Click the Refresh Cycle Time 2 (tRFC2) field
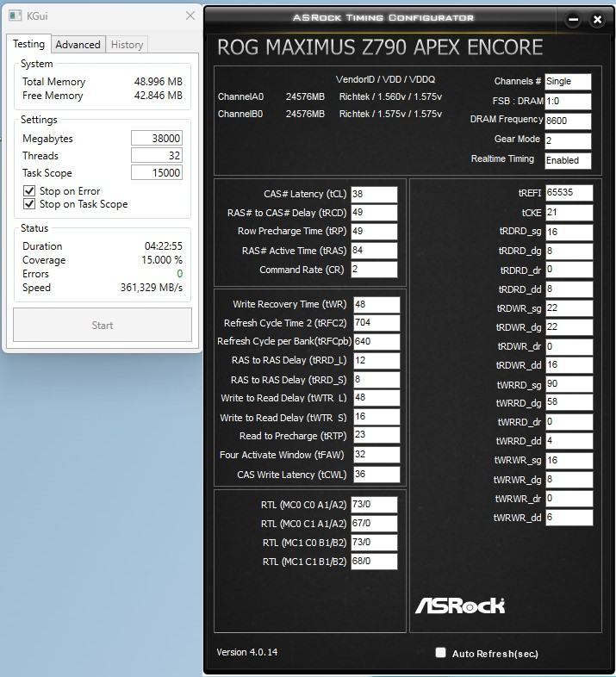 tap(376, 323)
